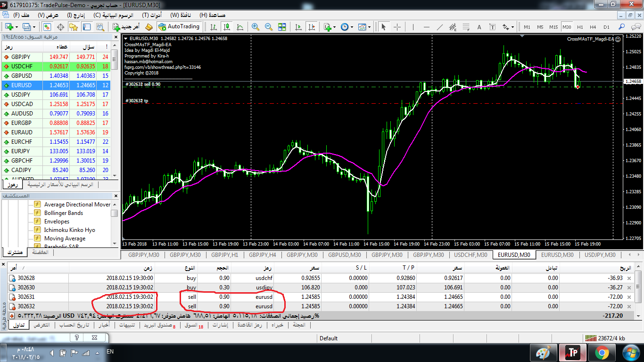Select the Horizontal Line drawing tool
The width and height of the screenshot is (644, 362).
[427, 27]
